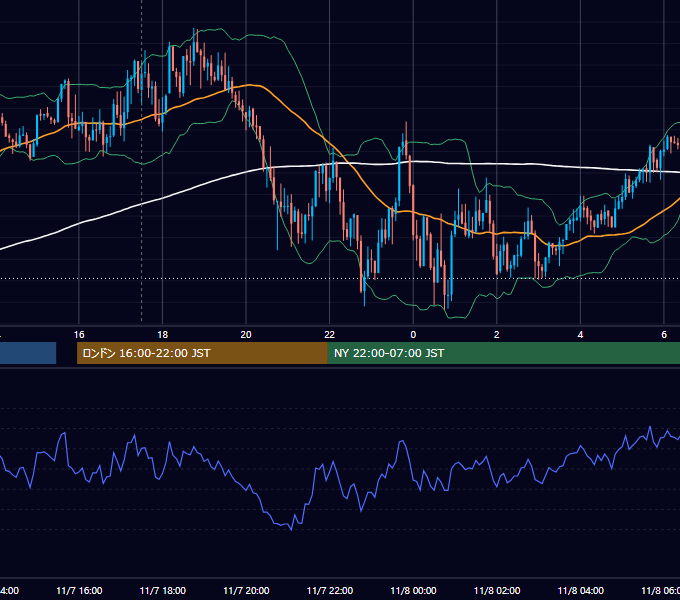Click the "22" hour label on chart axis
This screenshot has height=600, width=680.
coord(330,335)
